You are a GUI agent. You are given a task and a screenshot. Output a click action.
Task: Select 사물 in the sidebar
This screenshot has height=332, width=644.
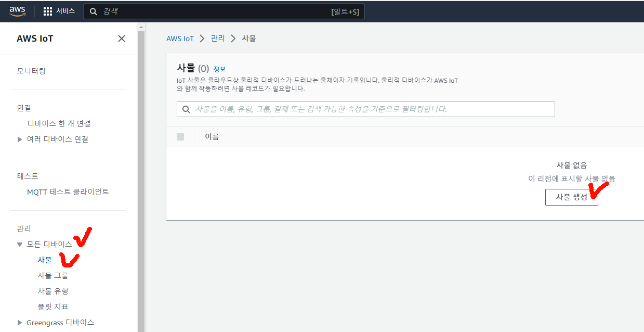[x=45, y=260]
